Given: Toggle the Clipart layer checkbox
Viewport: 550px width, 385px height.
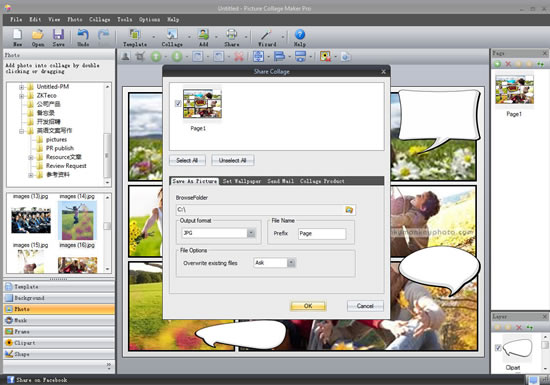Looking at the screenshot, I should coord(498,348).
